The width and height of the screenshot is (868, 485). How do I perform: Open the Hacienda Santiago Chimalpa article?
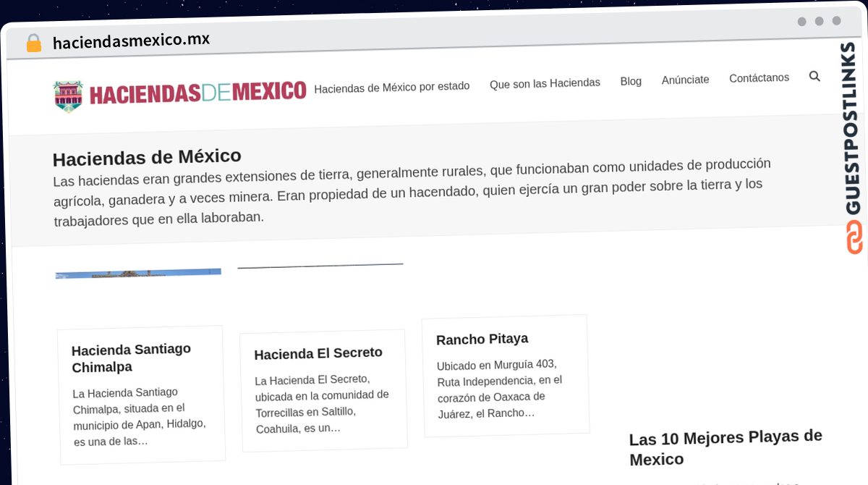132,358
